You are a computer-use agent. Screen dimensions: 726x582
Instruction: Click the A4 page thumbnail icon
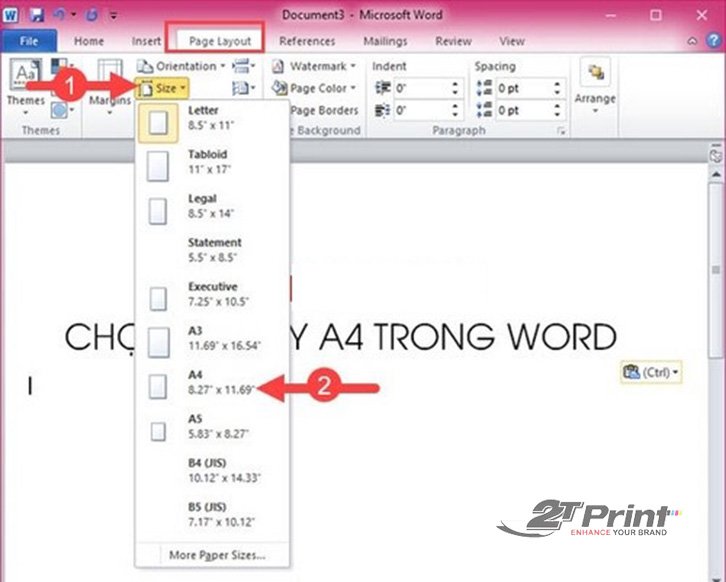(158, 387)
